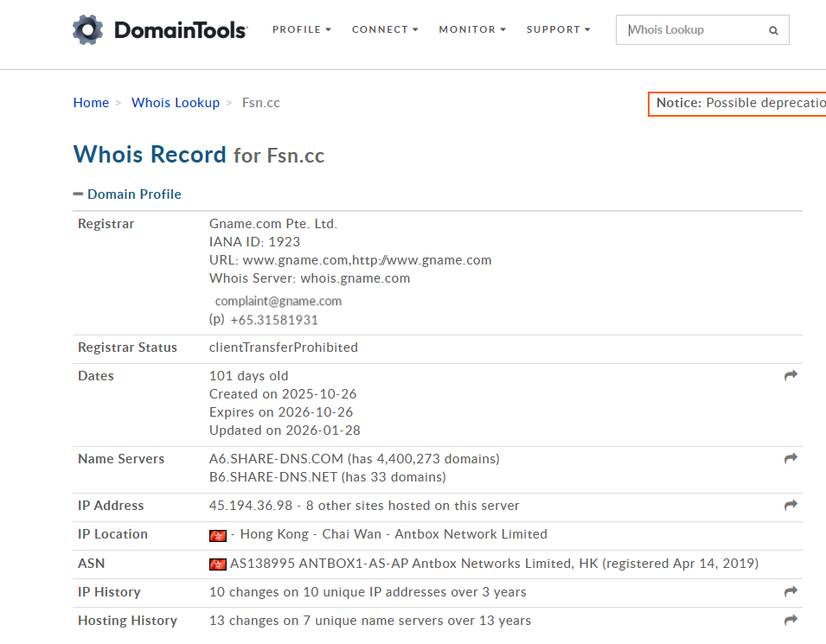
Task: Click the Registrar row label
Action: point(106,224)
